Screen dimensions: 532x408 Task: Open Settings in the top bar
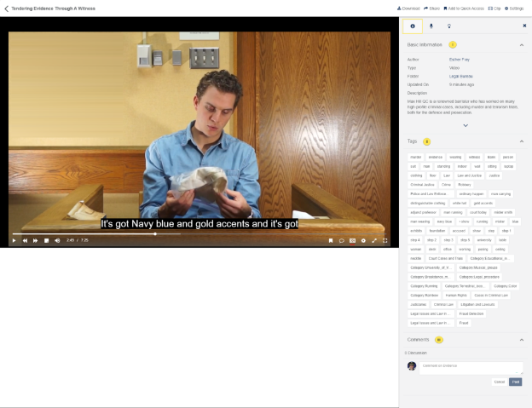514,8
